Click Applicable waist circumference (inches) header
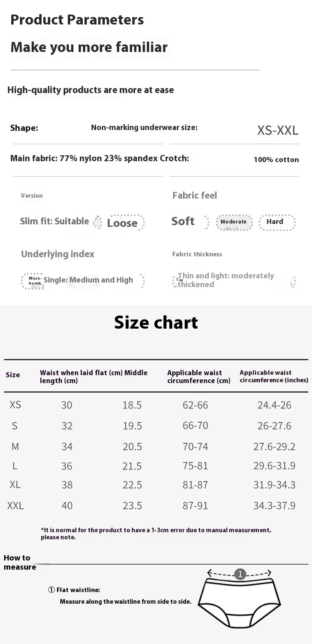The image size is (312, 644). click(274, 376)
